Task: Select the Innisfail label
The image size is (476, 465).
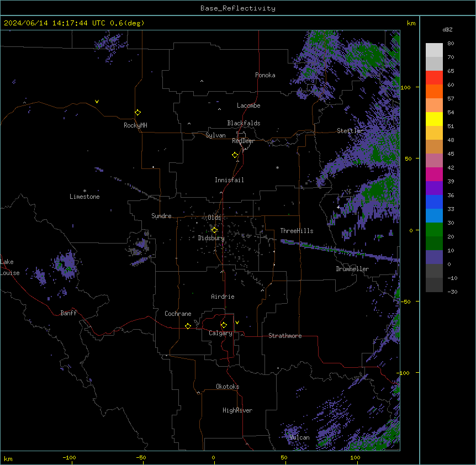Action: (229, 180)
